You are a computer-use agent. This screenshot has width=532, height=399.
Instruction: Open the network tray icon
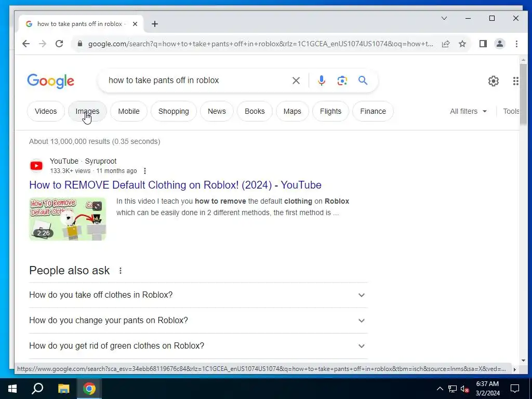coord(453,389)
